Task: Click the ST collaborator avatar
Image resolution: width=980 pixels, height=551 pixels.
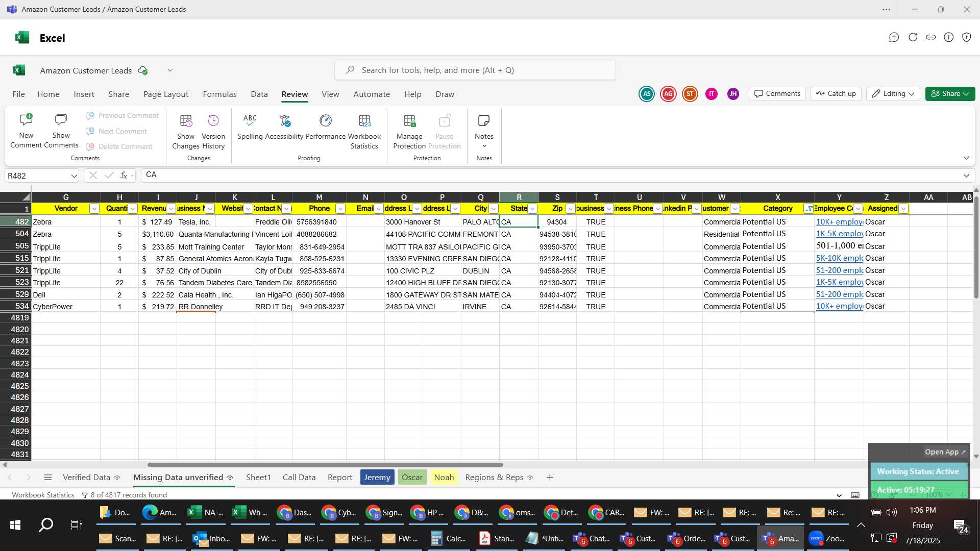Action: 690,94
